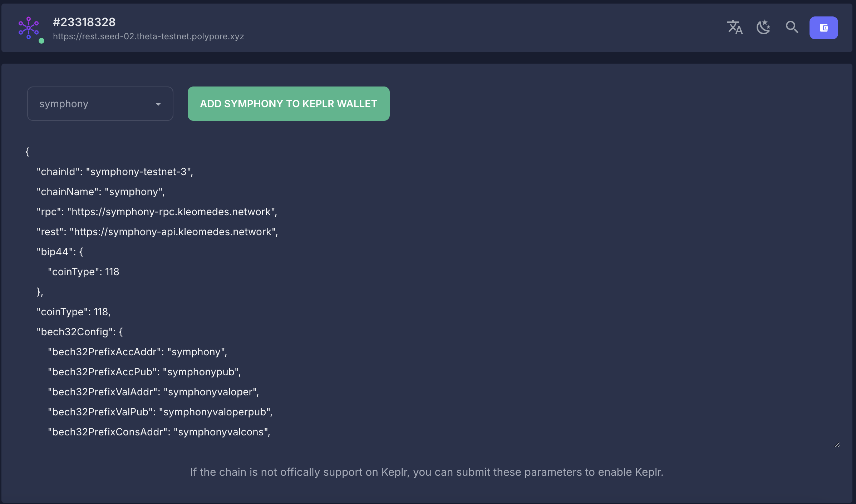Click the bech32Config opening line
Viewport: 856px width, 504px height.
coord(79,332)
